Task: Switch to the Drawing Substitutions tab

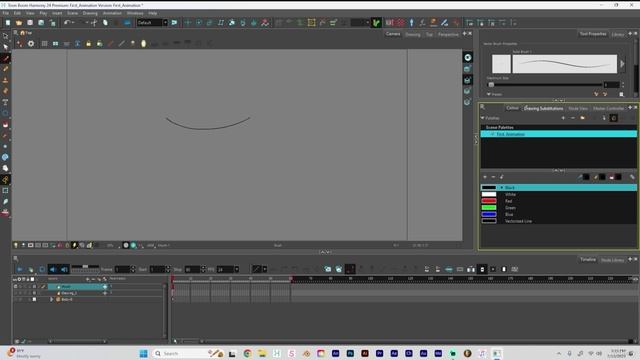Action: (543, 108)
